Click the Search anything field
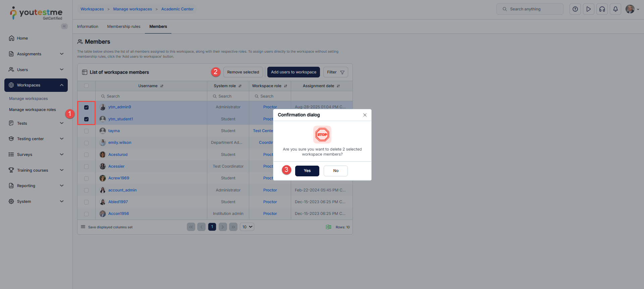This screenshot has width=644, height=289. (530, 9)
